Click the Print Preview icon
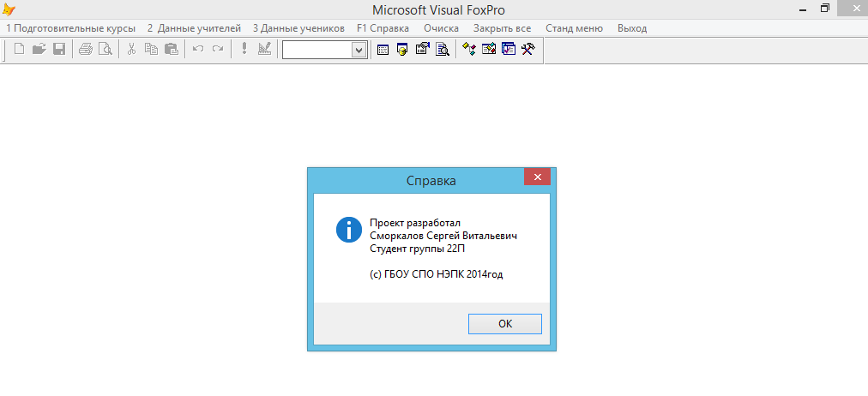This screenshot has height=396, width=868. coord(105,49)
